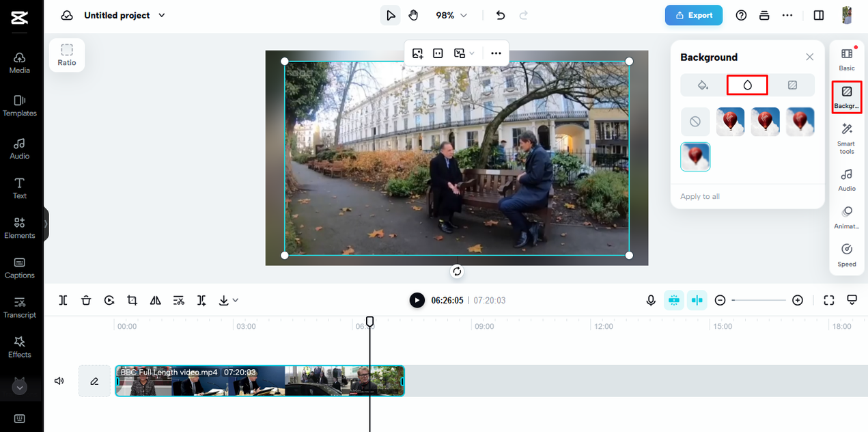
Task: Select the first balloon blur thumbnail
Action: pos(730,122)
